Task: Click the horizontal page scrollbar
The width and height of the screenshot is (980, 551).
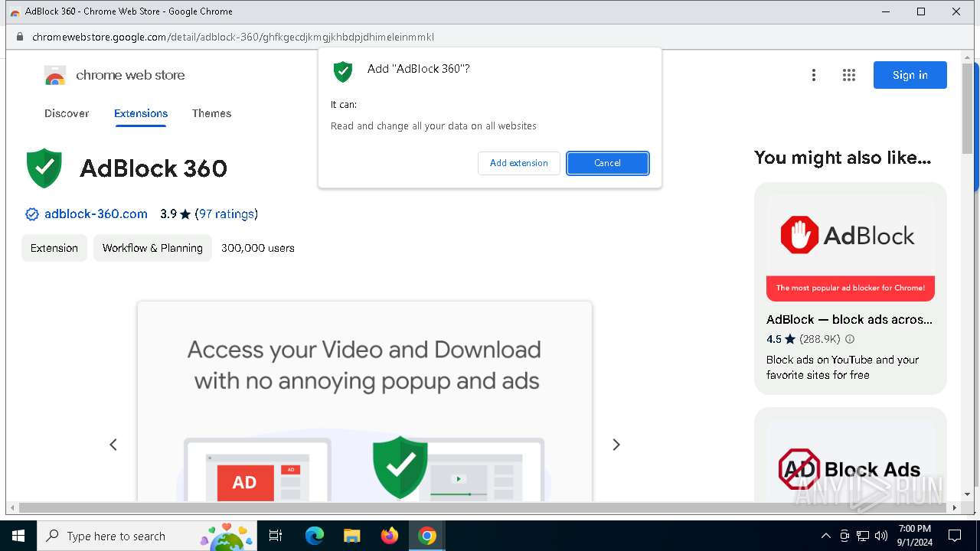Action: 484,507
